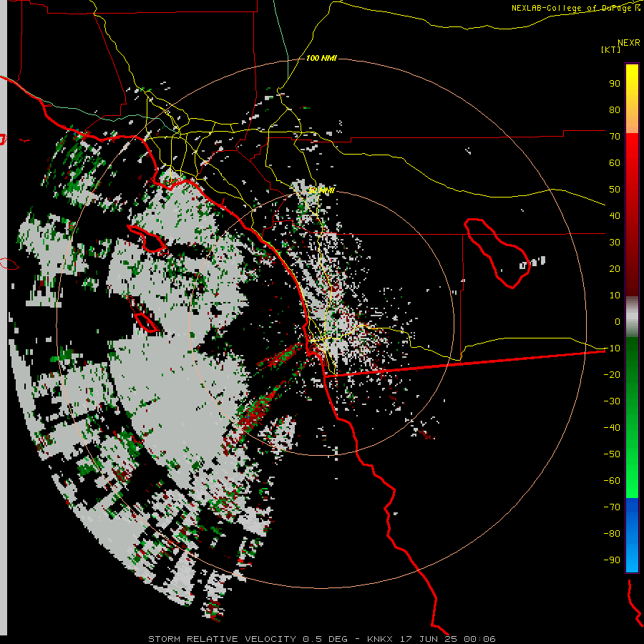This screenshot has width=644, height=644.
Task: Click the -40 value on velocity scale
Action: pos(612,428)
